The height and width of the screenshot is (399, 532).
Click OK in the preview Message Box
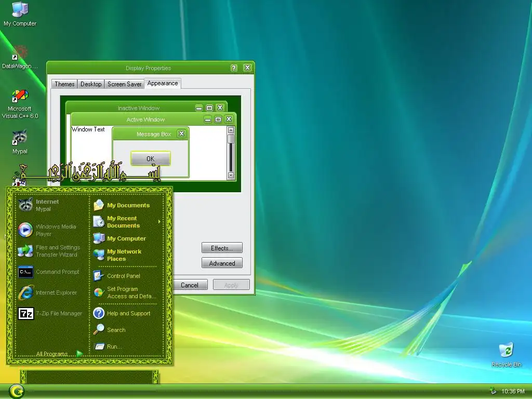click(x=150, y=158)
